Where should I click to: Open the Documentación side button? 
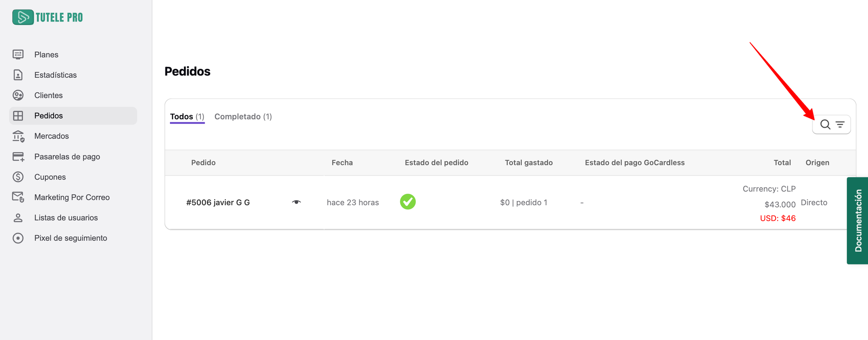point(858,220)
